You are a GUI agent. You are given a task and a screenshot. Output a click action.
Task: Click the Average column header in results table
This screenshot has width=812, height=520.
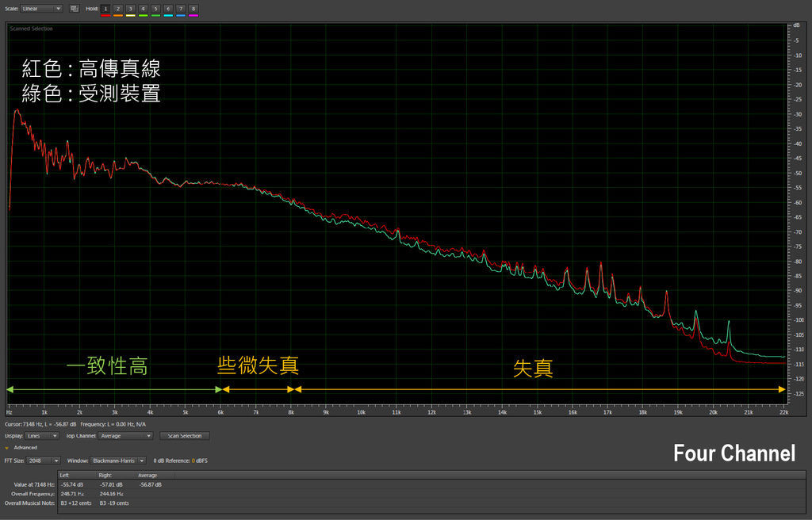(150, 475)
